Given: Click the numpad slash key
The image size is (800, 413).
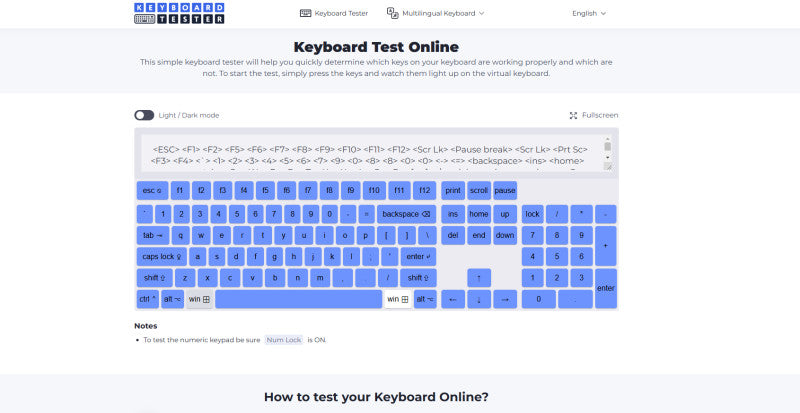Looking at the screenshot, I should click(557, 214).
